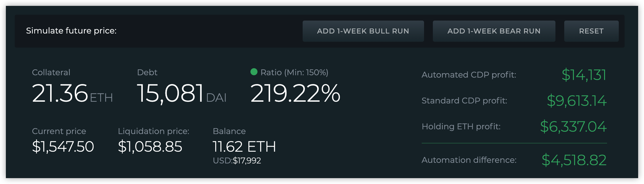Click the "Simulate future price:" label
Viewport: 644px width, 184px height.
tap(71, 31)
